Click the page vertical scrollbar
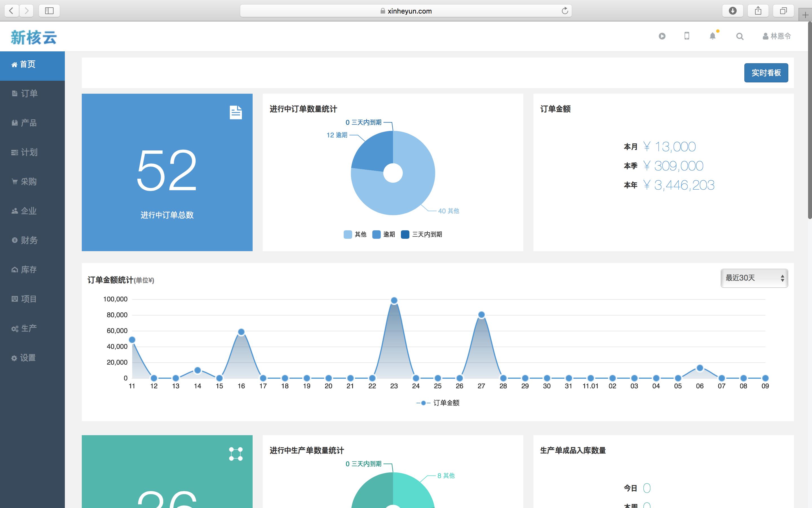This screenshot has width=812, height=508. coord(810,120)
